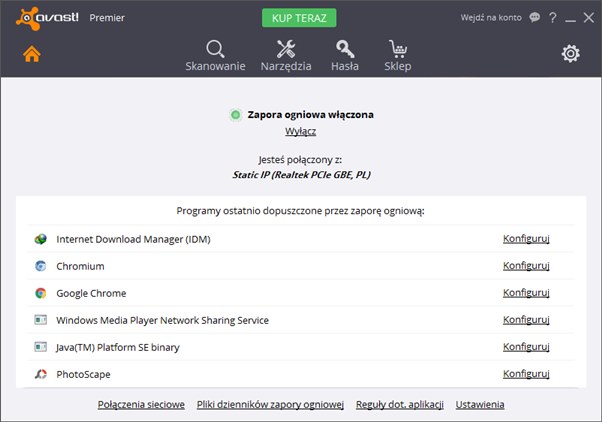Configure Internet Download Manager (IDM)
The height and width of the screenshot is (422, 602).
tap(526, 239)
